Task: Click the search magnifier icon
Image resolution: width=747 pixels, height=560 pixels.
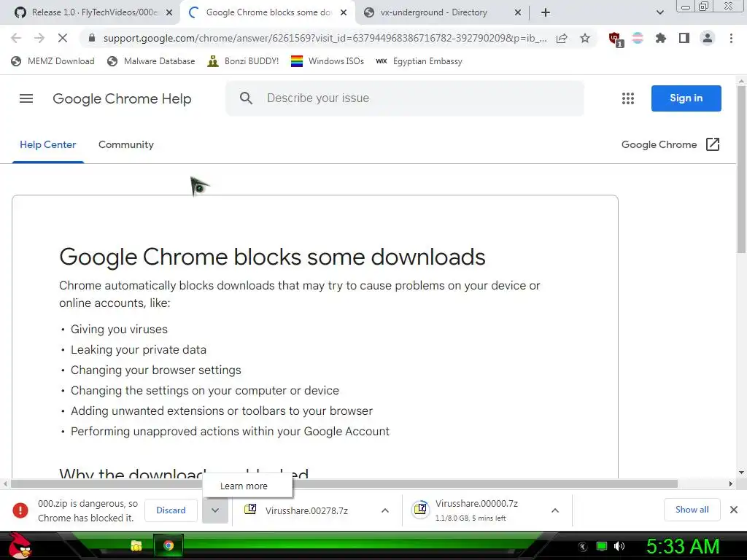Action: (x=246, y=98)
